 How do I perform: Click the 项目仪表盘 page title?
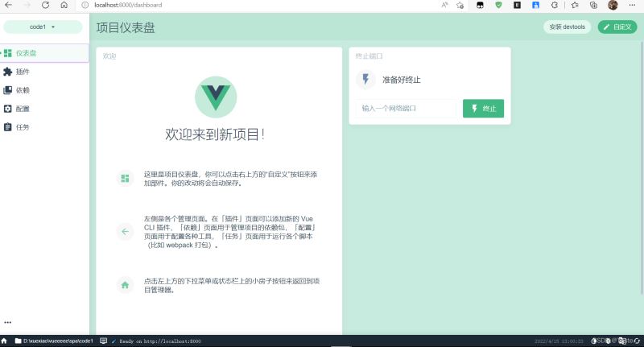click(x=126, y=27)
